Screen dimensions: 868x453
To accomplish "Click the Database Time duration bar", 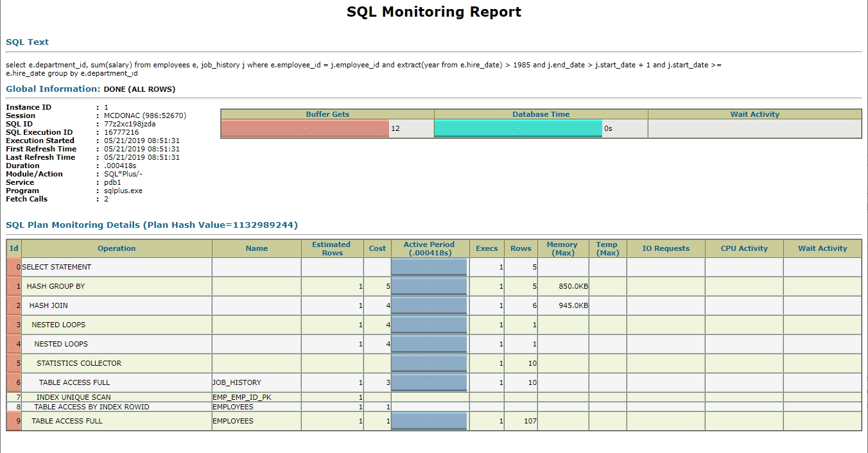I will click(517, 128).
